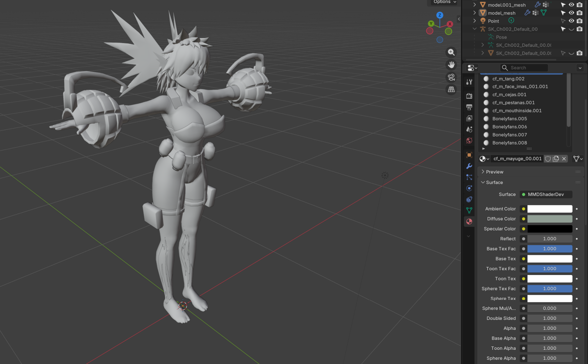This screenshot has width=588, height=364.
Task: Open the material browse dropdown
Action: (x=484, y=159)
